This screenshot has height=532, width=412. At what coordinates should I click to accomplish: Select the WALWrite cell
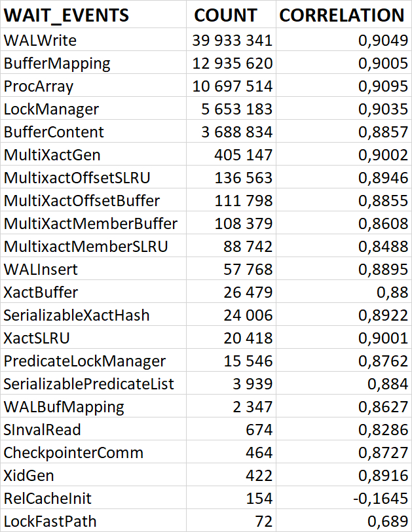point(41,41)
